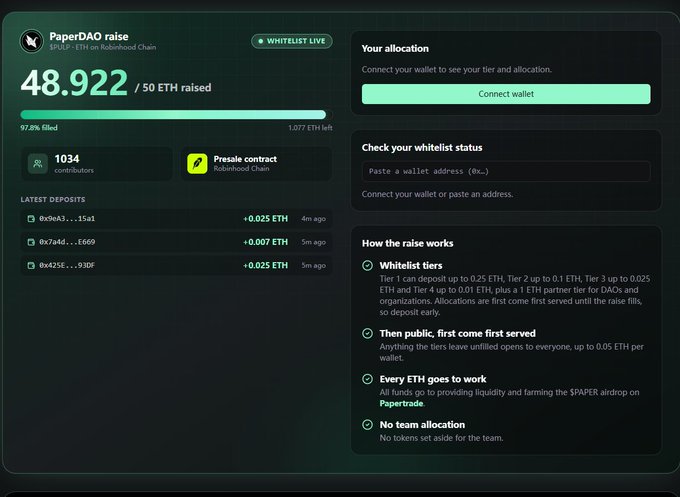Click check icon next to Whitelist tiers

tap(367, 265)
